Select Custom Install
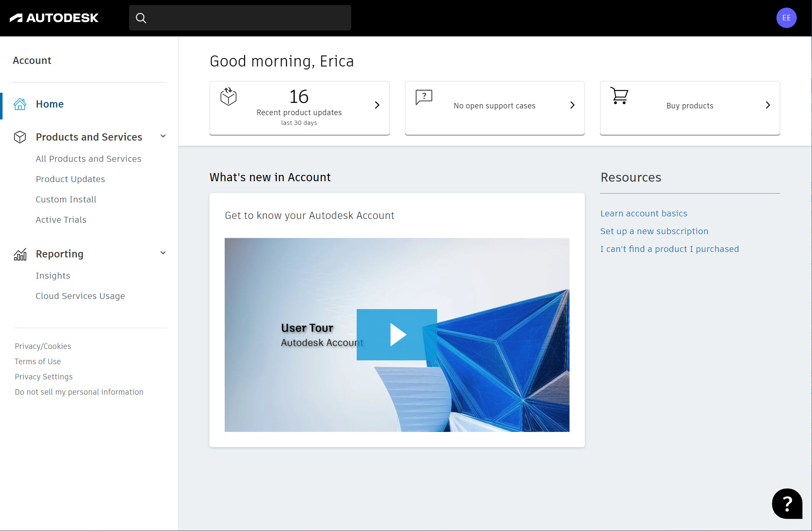 [66, 199]
